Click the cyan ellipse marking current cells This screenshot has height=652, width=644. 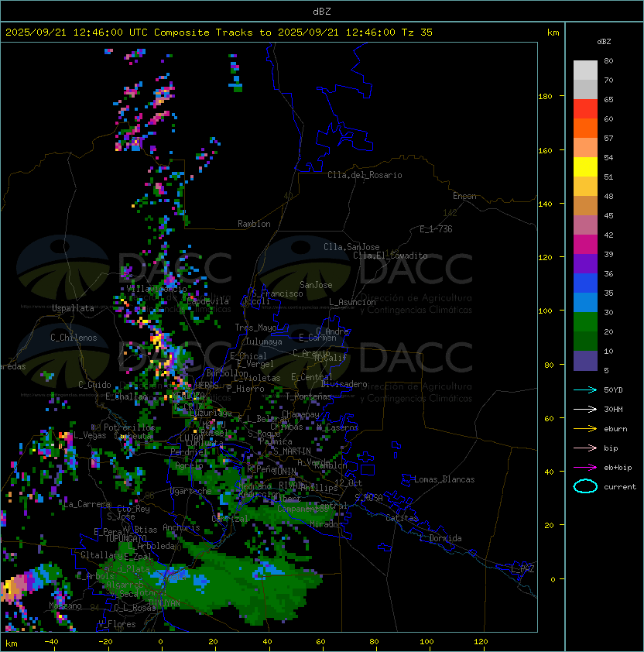(x=585, y=486)
